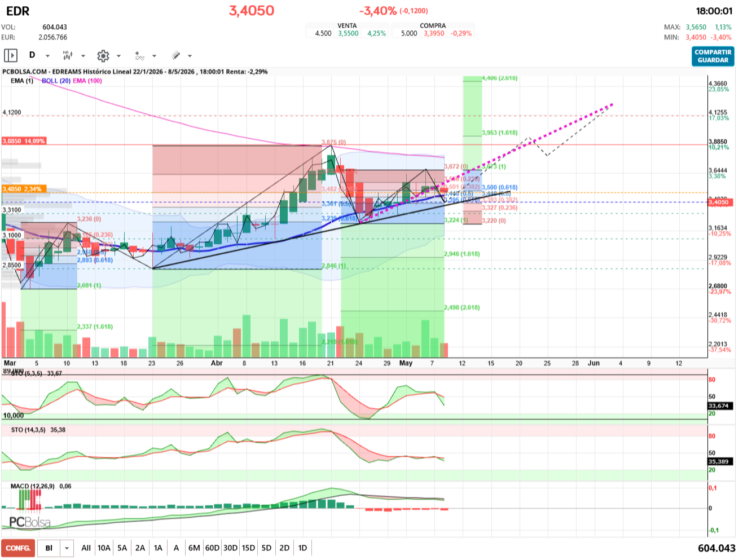Open the CONFG. button
The width and height of the screenshot is (743, 560).
pos(18,548)
